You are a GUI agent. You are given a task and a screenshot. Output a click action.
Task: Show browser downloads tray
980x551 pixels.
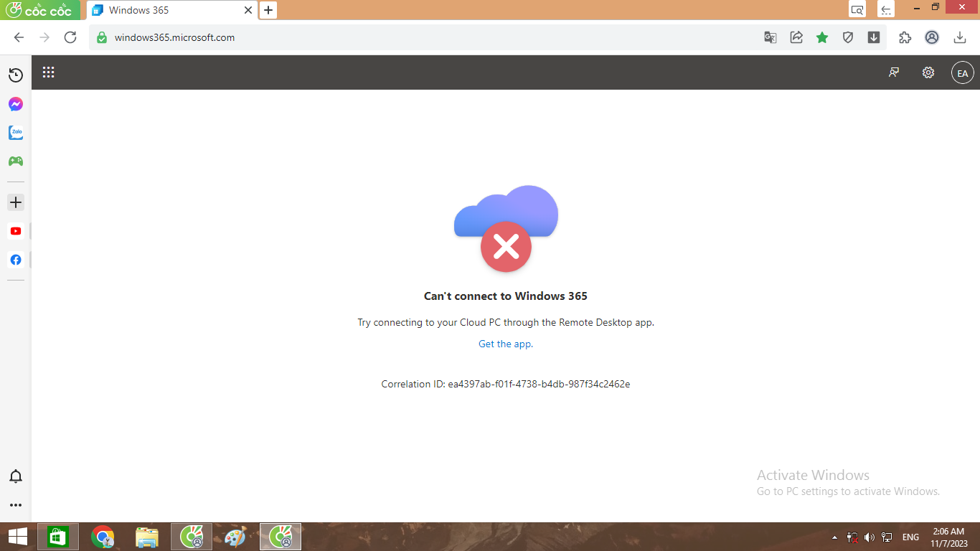click(960, 37)
